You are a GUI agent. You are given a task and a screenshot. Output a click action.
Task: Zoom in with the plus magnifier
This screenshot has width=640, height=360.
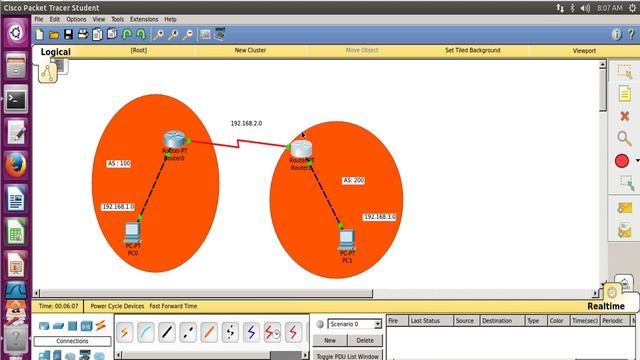(158, 35)
